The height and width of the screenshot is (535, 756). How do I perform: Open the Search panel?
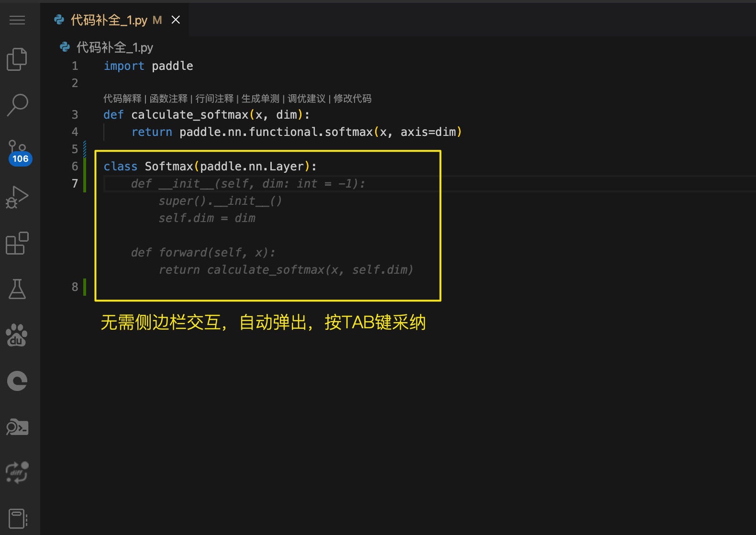pyautogui.click(x=17, y=105)
